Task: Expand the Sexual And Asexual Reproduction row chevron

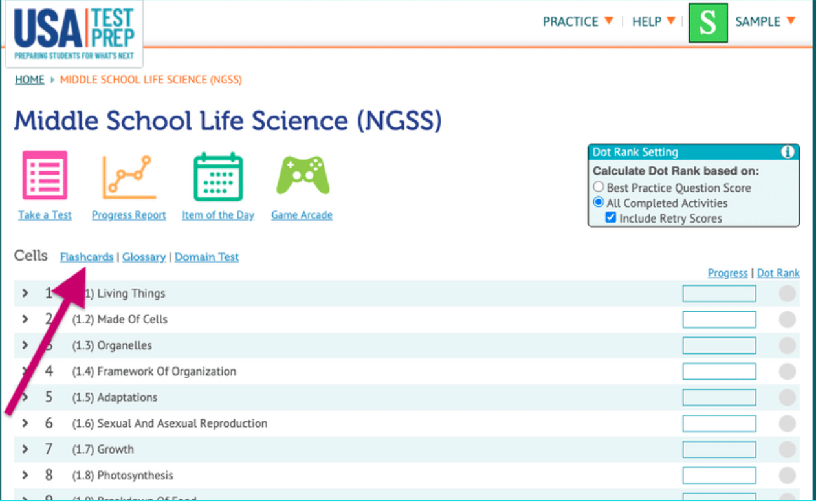Action: pos(25,423)
